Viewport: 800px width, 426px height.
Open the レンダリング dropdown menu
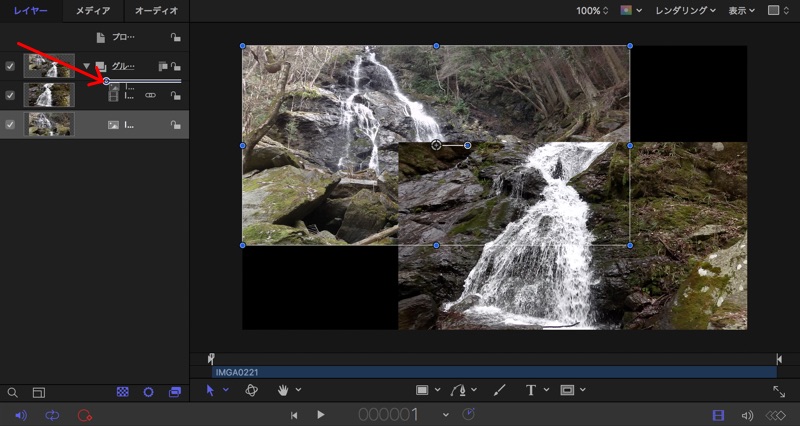pyautogui.click(x=685, y=11)
